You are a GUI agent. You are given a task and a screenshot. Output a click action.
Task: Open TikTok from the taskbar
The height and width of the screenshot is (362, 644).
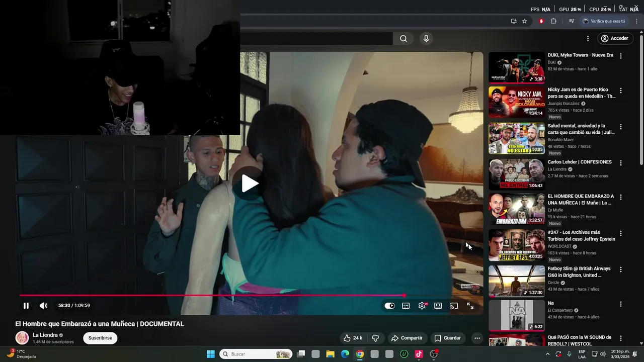coord(419,354)
